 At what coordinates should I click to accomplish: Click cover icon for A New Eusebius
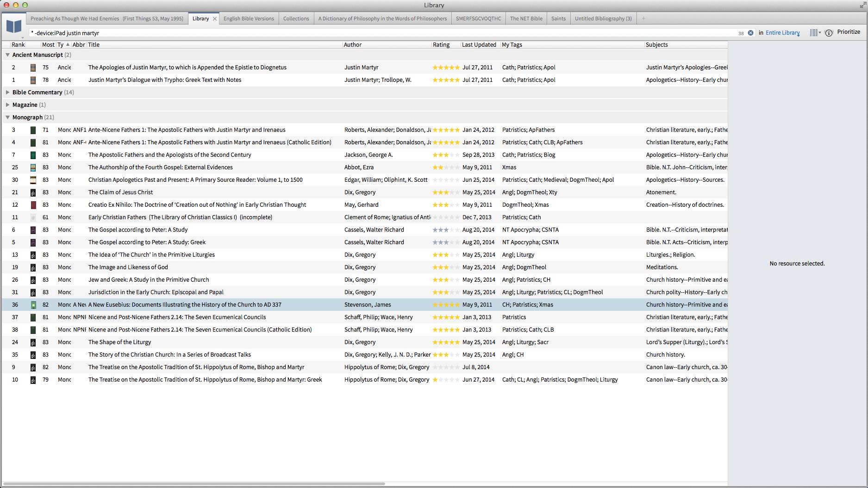click(x=33, y=305)
